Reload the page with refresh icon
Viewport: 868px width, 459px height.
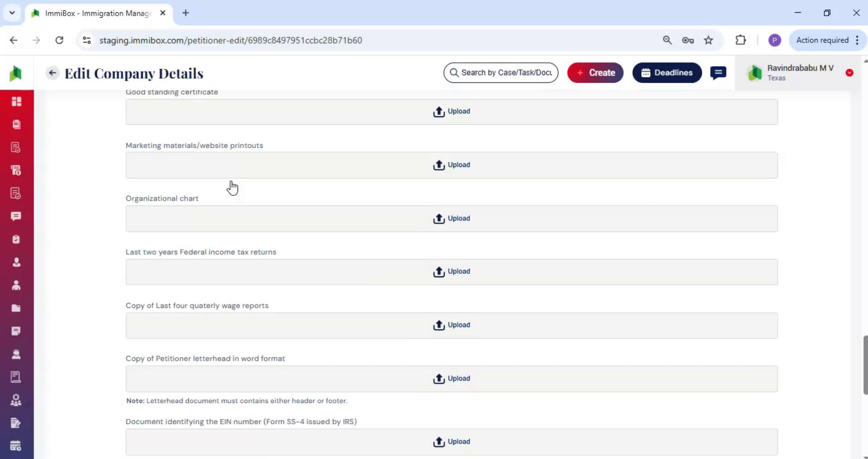[59, 40]
